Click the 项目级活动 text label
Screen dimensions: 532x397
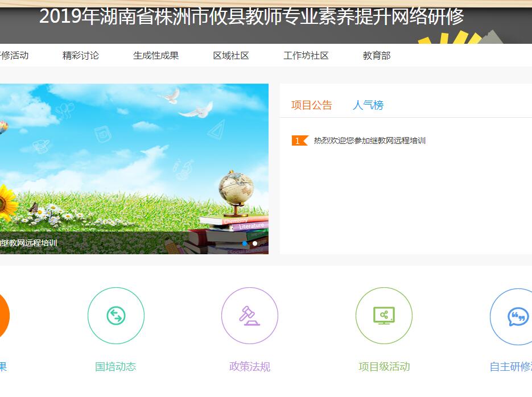tap(384, 367)
